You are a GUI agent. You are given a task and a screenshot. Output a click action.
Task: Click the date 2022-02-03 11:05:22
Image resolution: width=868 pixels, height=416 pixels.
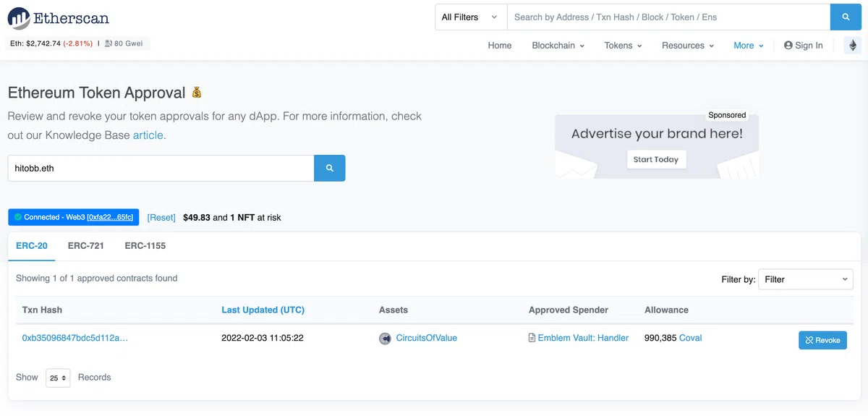tap(263, 338)
